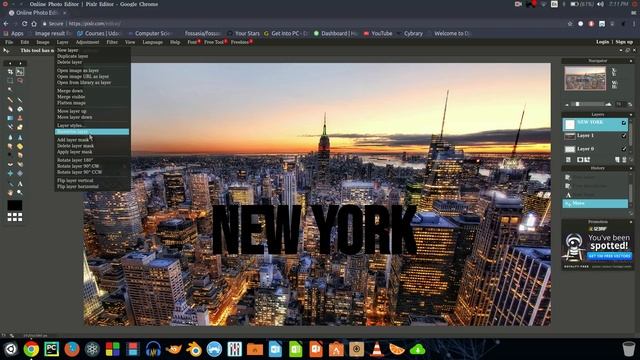Activate the Paint Bucket tool
The image size is (640, 360).
coord(20,109)
